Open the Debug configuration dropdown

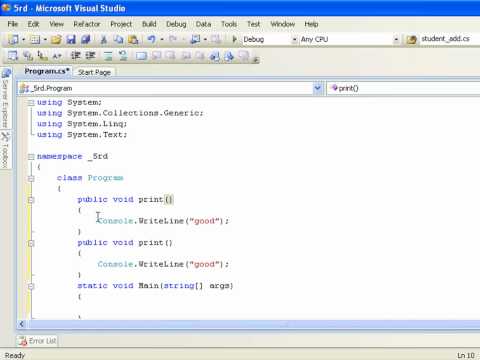pyautogui.click(x=294, y=40)
